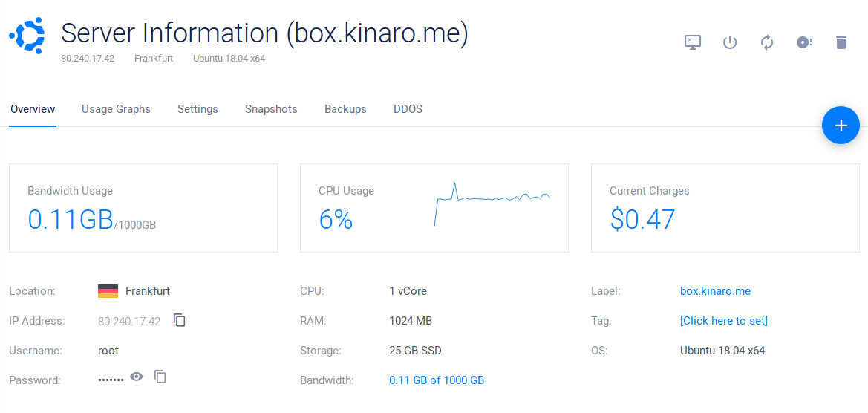
Task: Switch to the Usage Graphs tab
Action: point(116,109)
